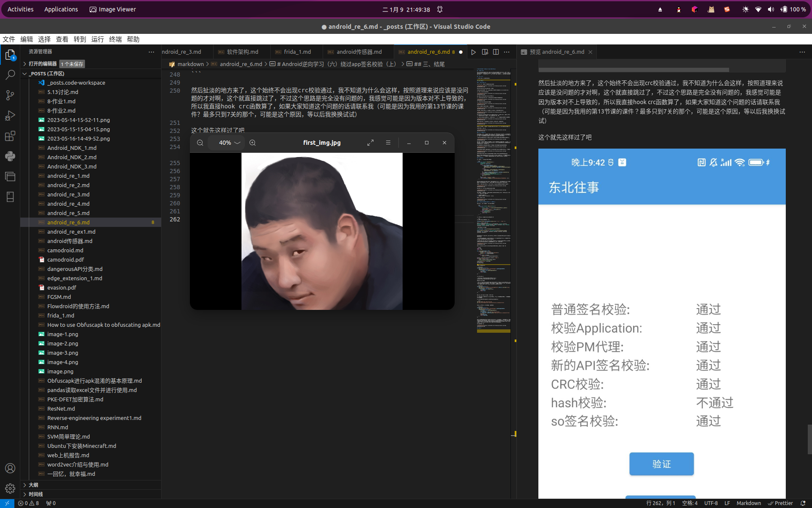This screenshot has height=508, width=812.
Task: Open the Run and Debug view
Action: (x=10, y=116)
